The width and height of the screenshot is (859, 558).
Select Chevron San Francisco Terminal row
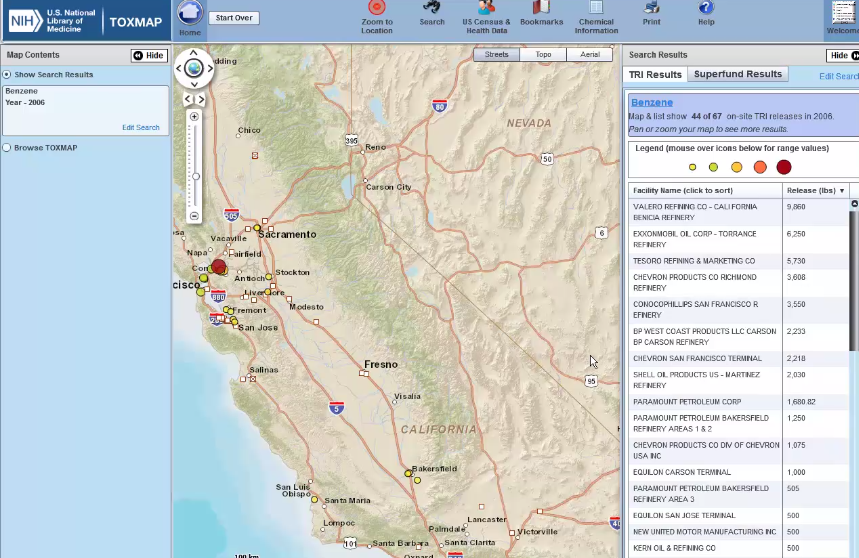click(738, 359)
